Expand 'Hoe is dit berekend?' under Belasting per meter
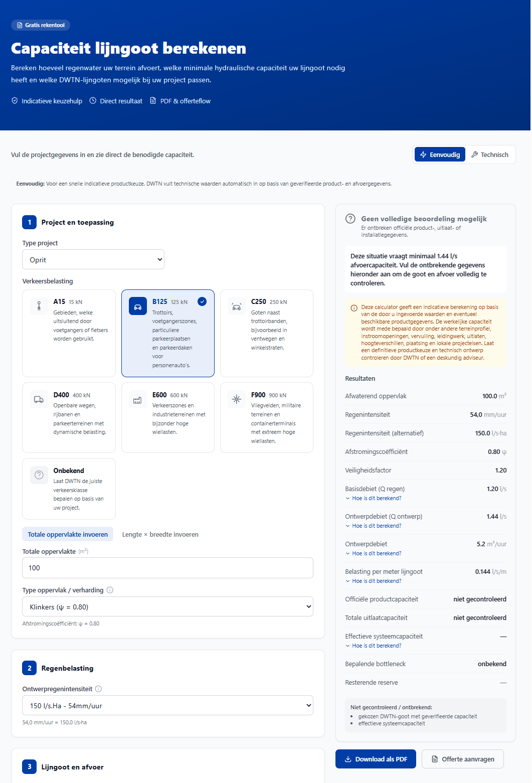532x783 pixels. coord(374,581)
